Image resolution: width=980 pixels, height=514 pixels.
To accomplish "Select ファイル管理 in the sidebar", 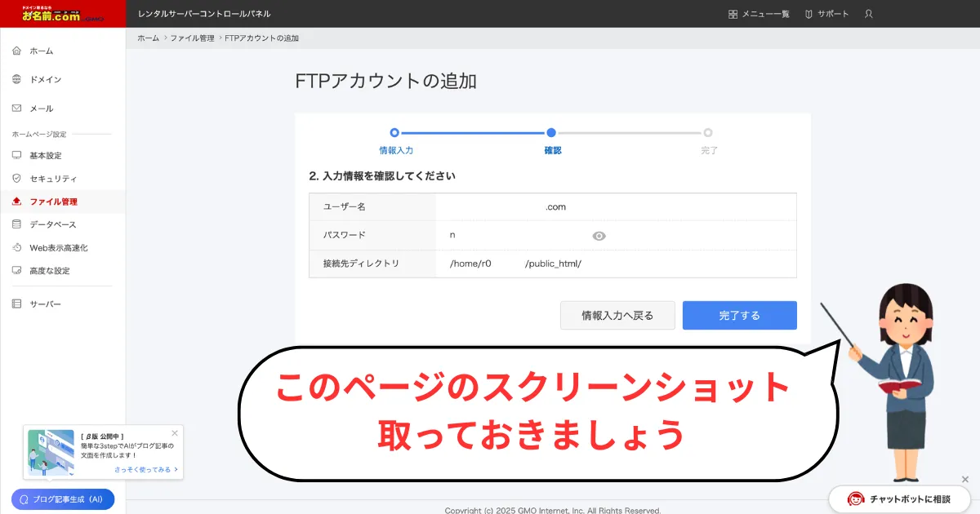I will 53,202.
